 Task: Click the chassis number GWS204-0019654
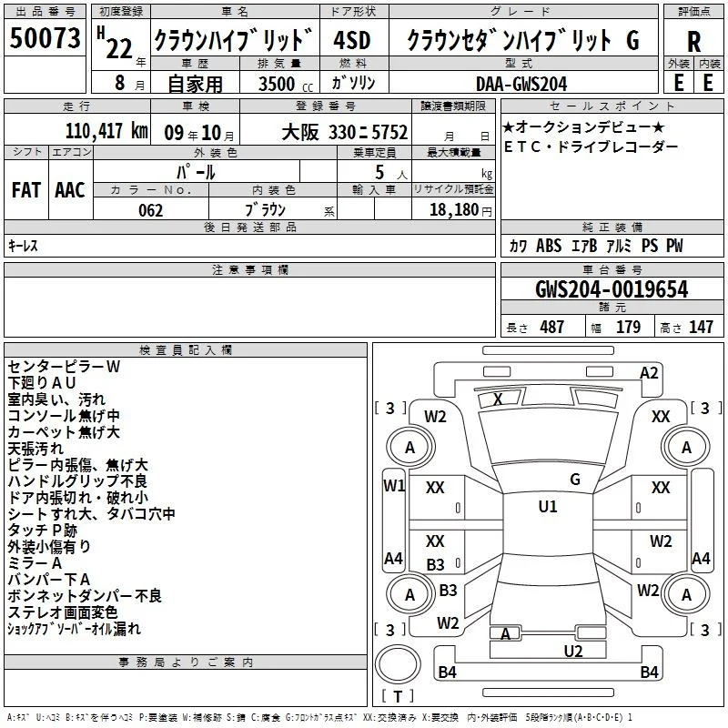[612, 289]
